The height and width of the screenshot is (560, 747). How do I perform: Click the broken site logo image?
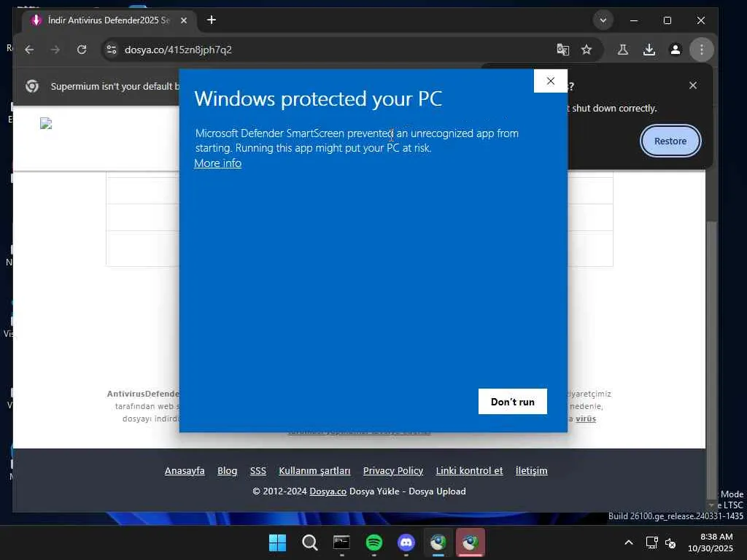(x=46, y=123)
